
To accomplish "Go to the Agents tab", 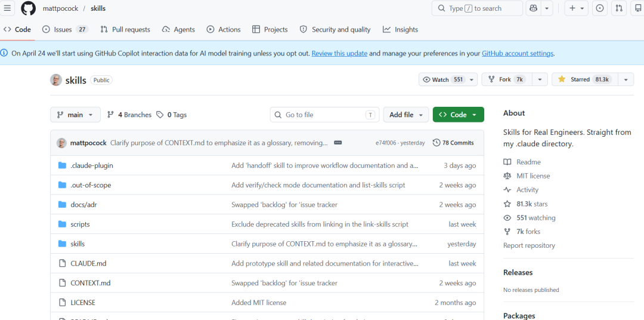I will (179, 30).
